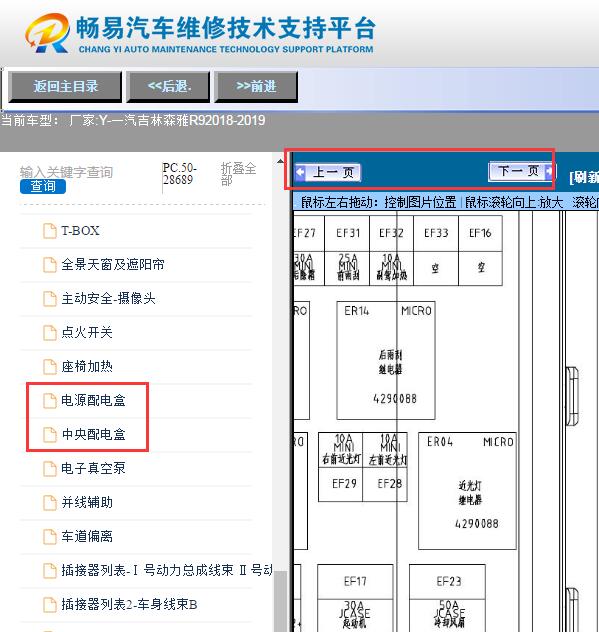Click the scroll-up arrow of the tree panel

(x=280, y=162)
